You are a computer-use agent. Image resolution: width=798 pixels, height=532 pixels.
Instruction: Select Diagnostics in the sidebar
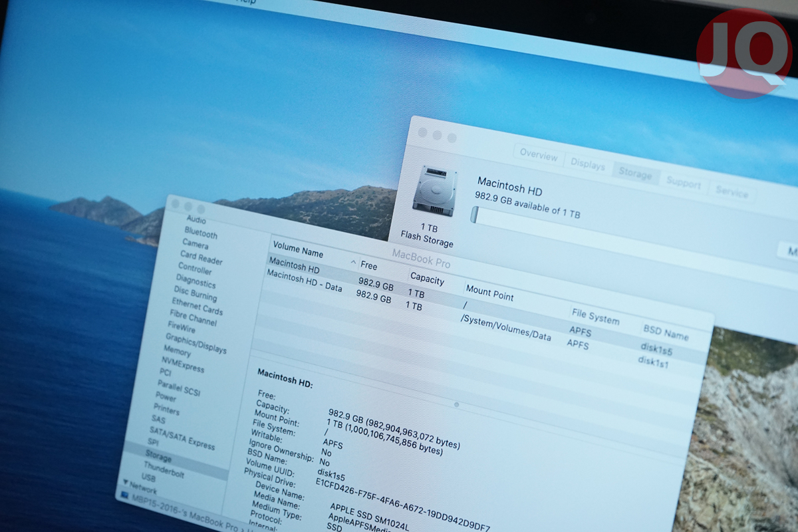pos(196,282)
